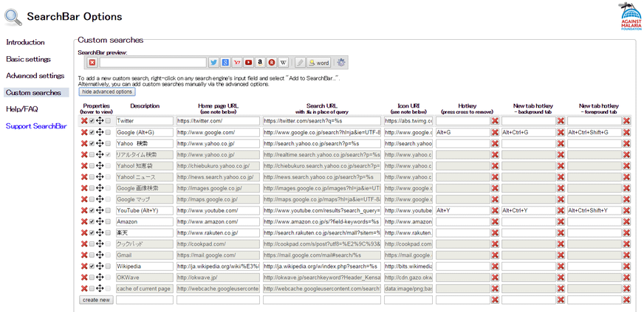Delete the OKWave row with red X
Image resolution: width=644 pixels, height=312 pixels.
click(84, 277)
